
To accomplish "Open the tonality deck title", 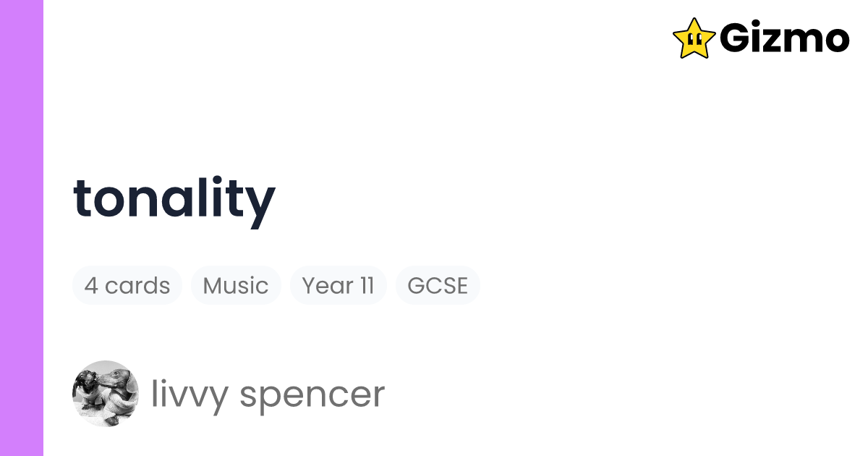I will coord(174,199).
